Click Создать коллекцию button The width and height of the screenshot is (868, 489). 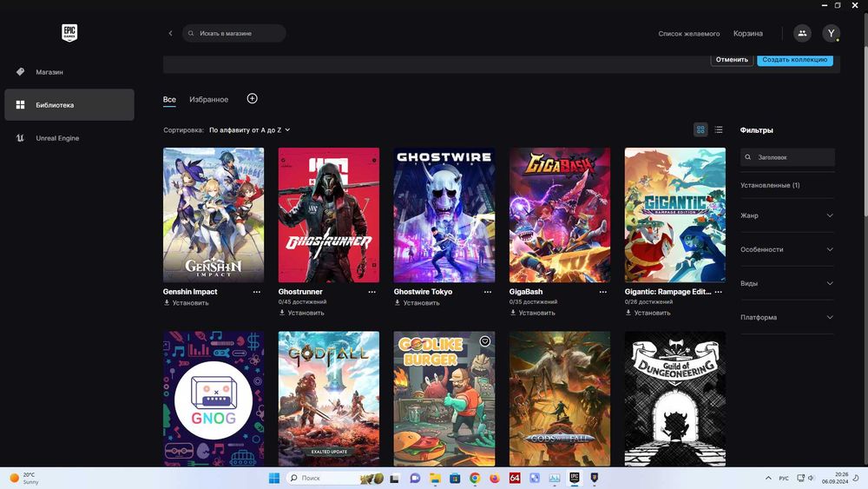795,59
